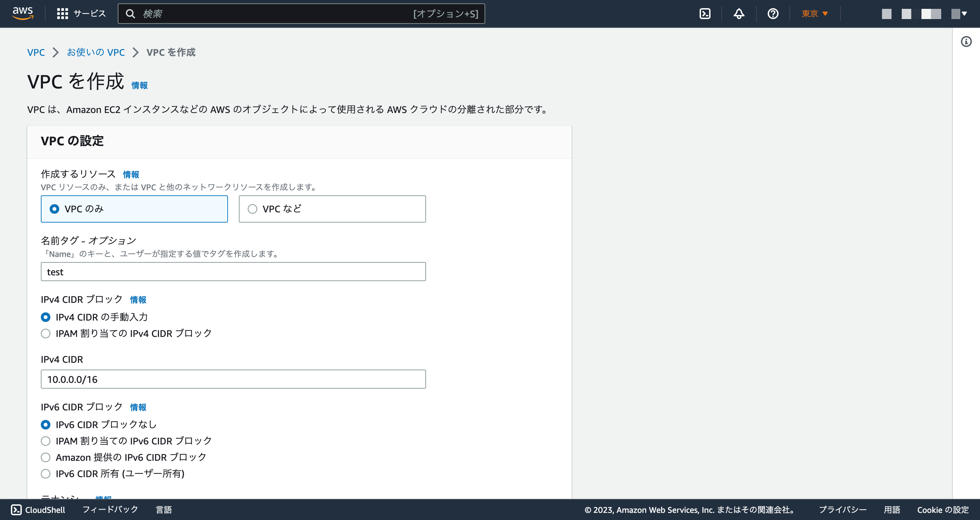Screen dimensions: 980x520
Task: Click the 情報 link beside IPv4 CIDR ブロック
Action: pyautogui.click(x=138, y=300)
